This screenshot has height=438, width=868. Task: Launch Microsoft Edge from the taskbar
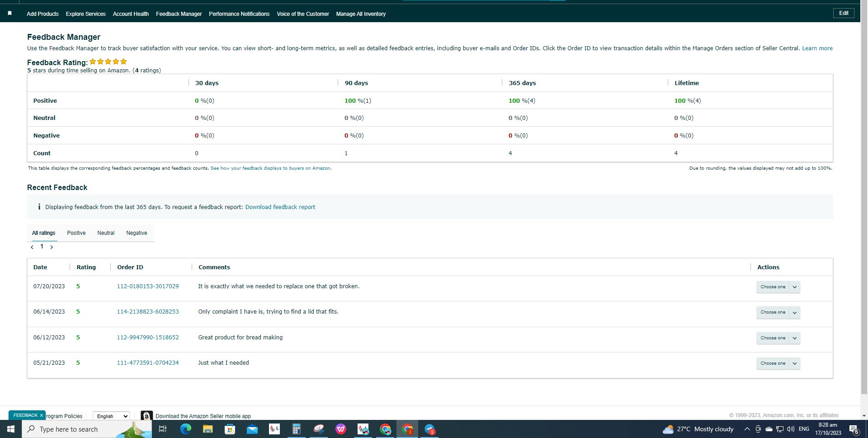pos(185,429)
